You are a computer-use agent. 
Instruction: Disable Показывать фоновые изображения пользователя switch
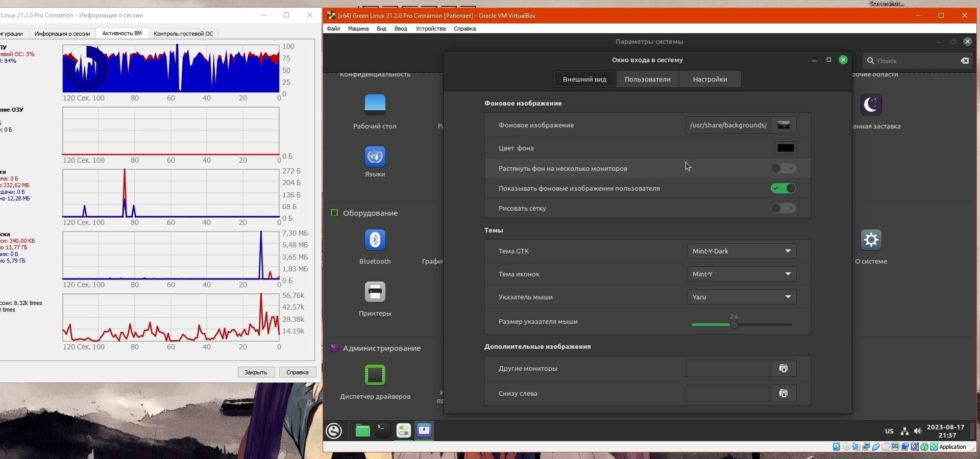pos(783,189)
